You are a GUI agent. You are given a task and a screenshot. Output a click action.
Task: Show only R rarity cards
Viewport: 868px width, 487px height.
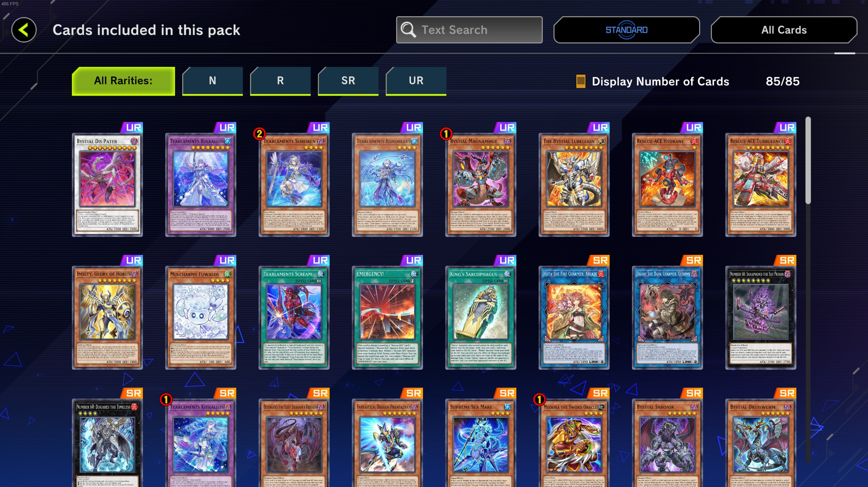coord(280,81)
